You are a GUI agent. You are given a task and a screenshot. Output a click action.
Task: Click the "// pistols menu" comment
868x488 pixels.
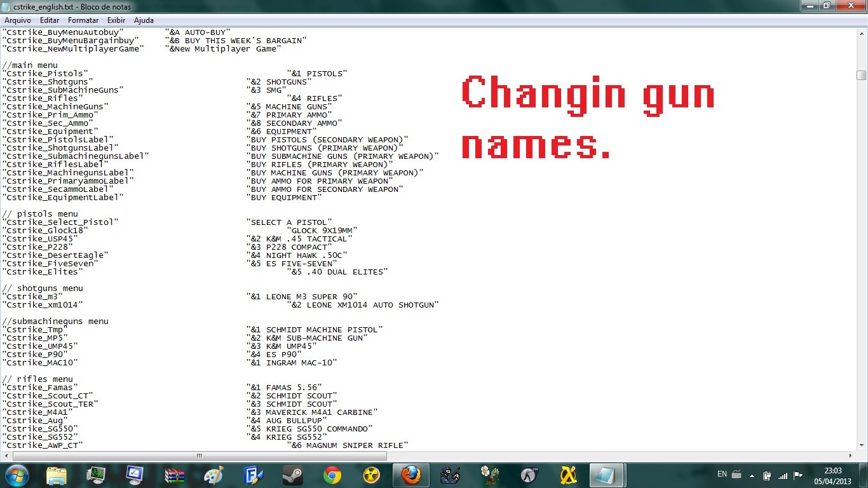pos(40,213)
